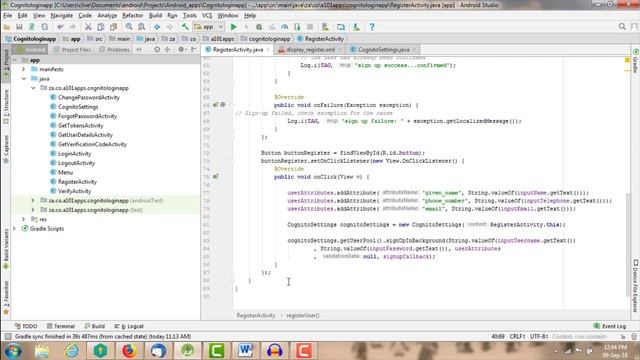
Task: Open the Event Log
Action: pyautogui.click(x=610, y=326)
